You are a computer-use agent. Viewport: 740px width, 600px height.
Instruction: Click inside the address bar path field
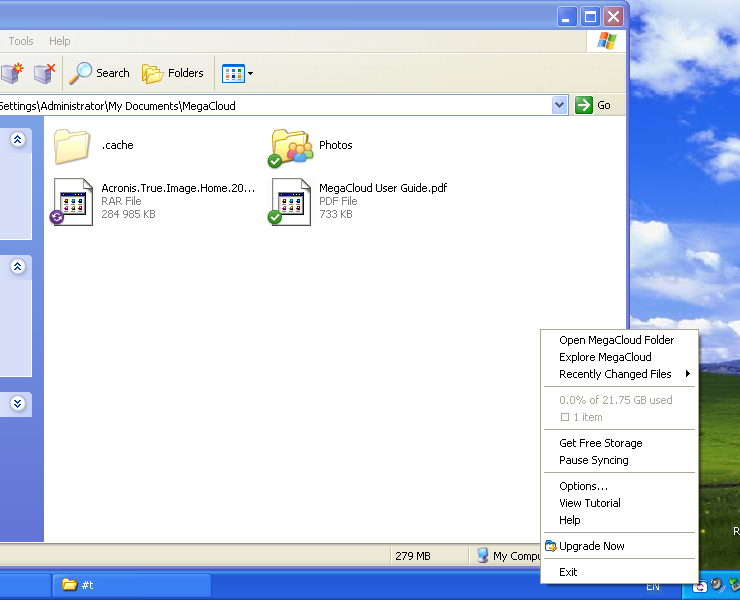tap(274, 105)
